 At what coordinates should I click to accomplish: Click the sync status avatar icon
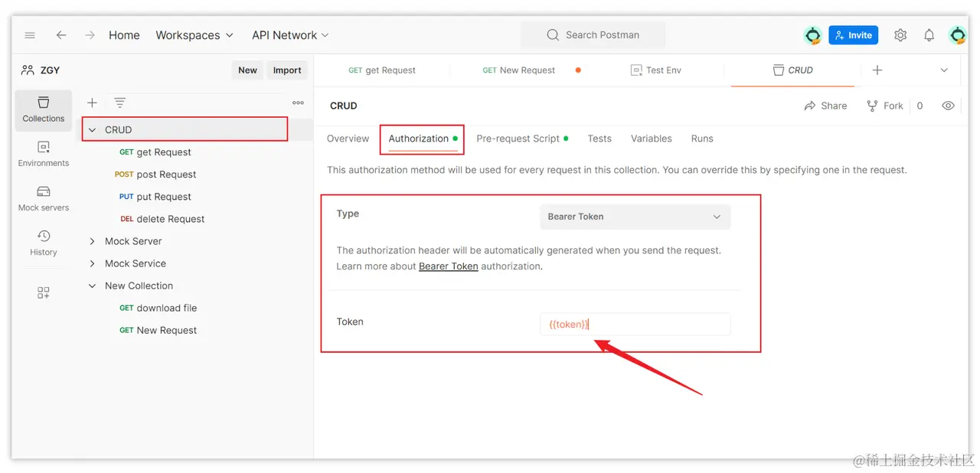812,35
